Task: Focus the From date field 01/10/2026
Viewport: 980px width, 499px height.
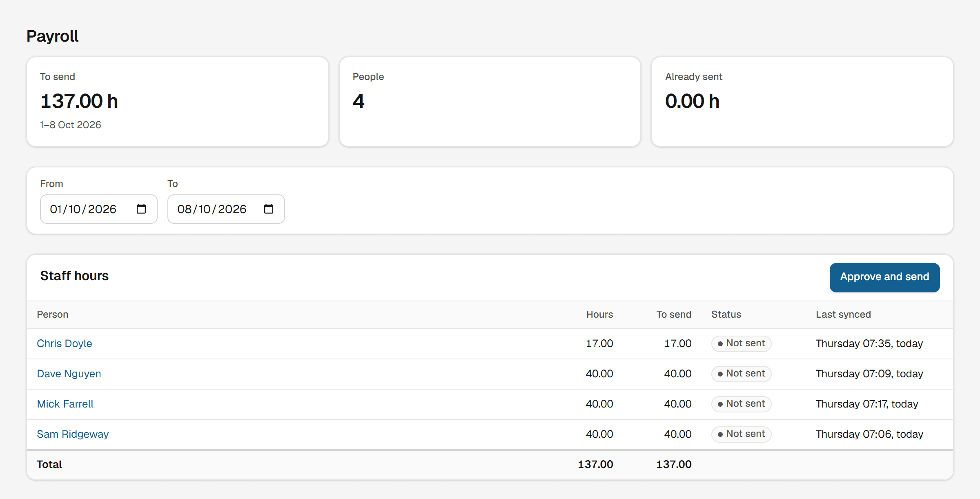Action: coord(99,209)
